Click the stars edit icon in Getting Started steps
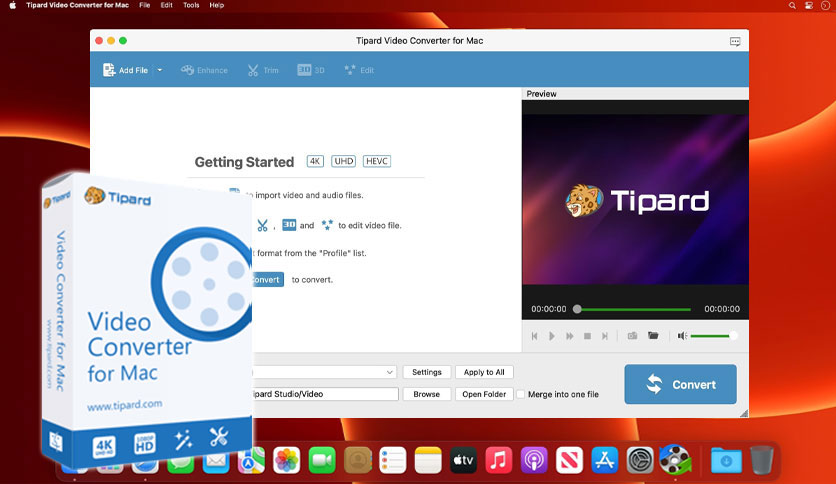Screen dimensions: 836x484 pyautogui.click(x=327, y=225)
